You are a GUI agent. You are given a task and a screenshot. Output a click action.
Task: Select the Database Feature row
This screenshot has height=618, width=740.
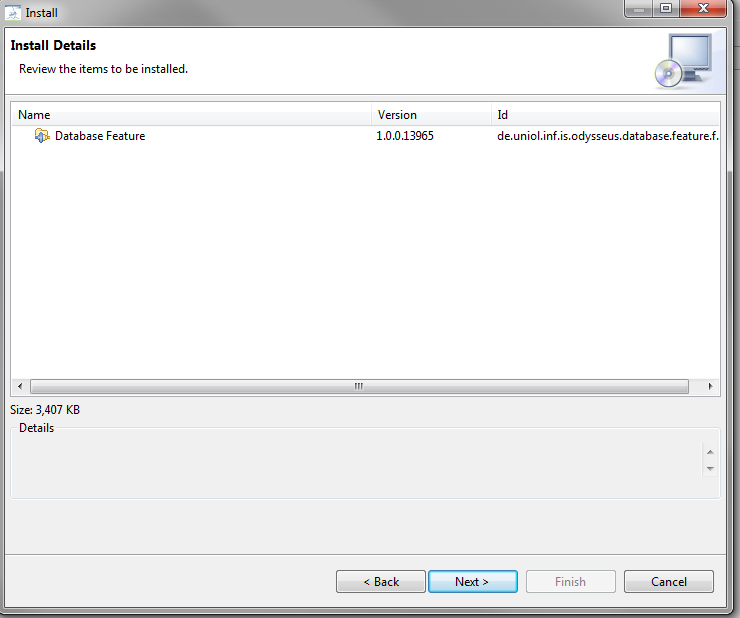point(365,136)
